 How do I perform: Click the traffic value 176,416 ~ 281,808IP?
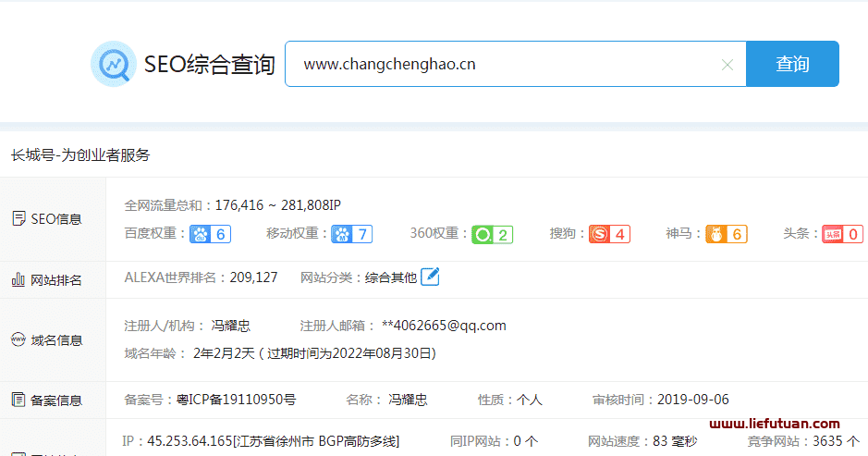278,205
